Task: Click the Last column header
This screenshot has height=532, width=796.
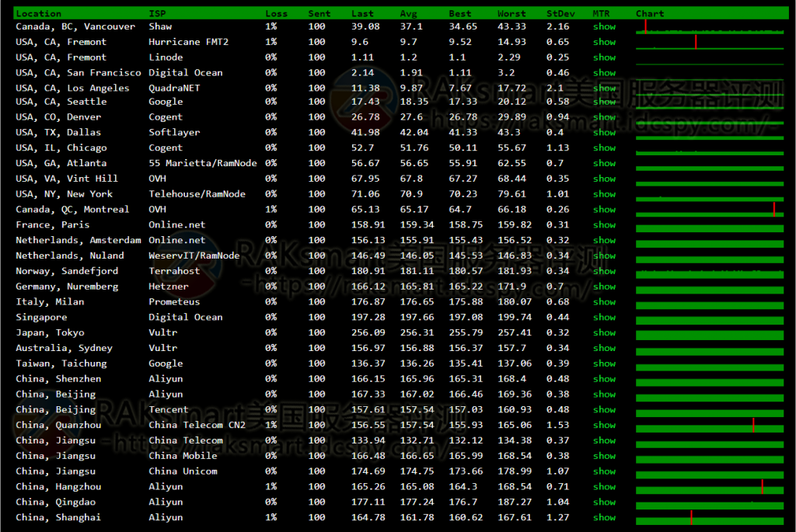Action: click(362, 14)
